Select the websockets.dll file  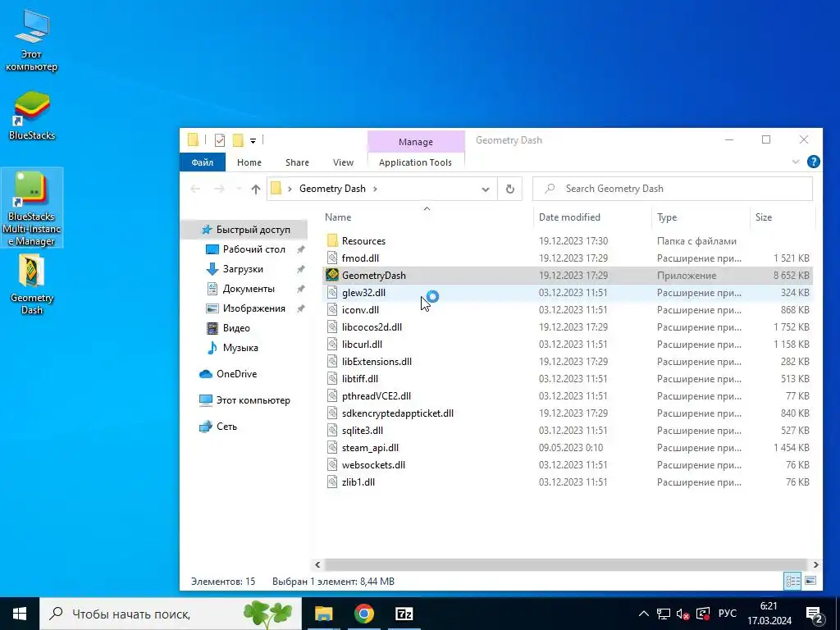click(x=373, y=465)
